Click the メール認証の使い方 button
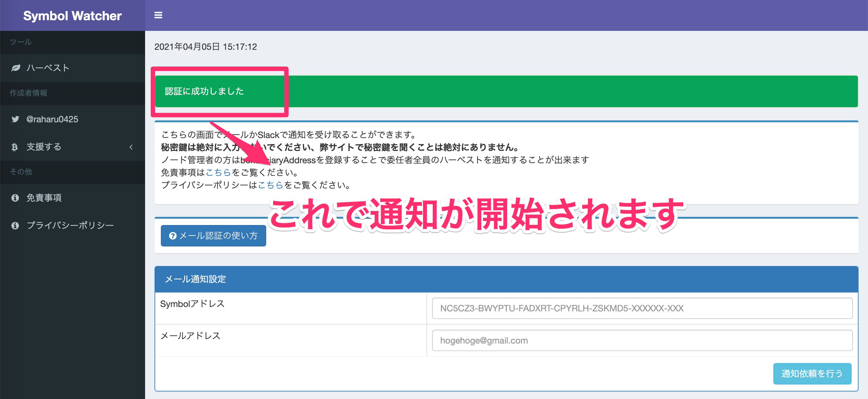This screenshot has height=399, width=868. (213, 236)
